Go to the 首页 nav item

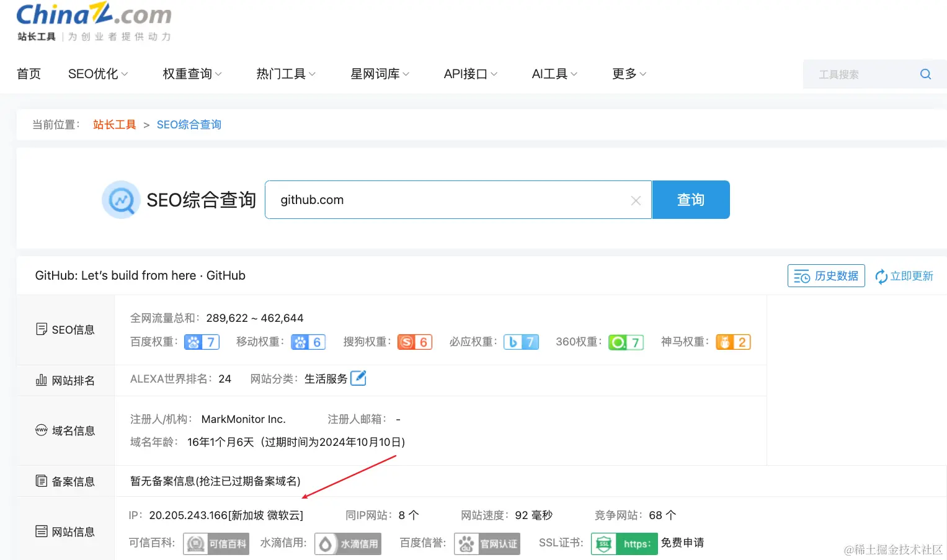coord(29,74)
